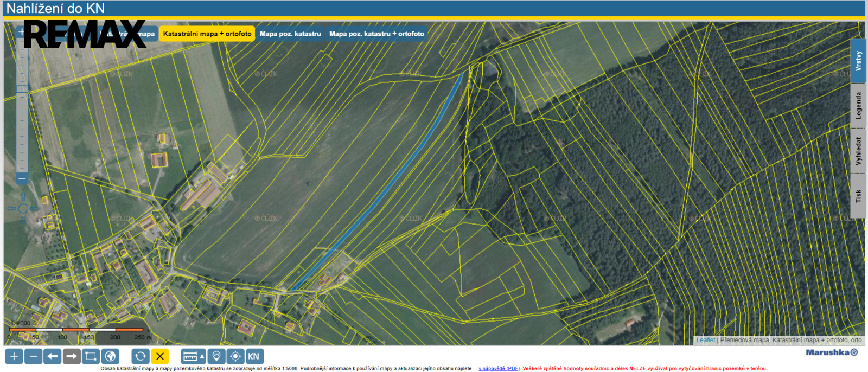
Task: Switch to Mapa poz. katastru + ortofoto
Action: point(376,34)
